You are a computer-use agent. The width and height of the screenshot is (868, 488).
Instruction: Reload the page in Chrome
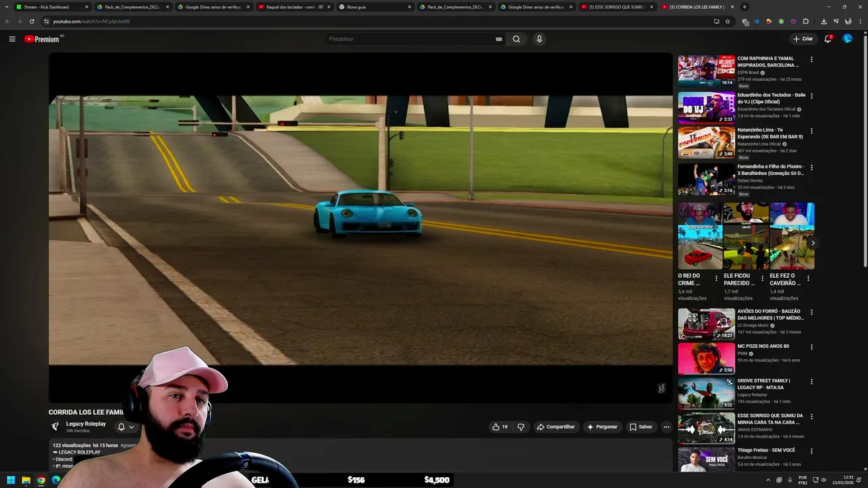32,21
